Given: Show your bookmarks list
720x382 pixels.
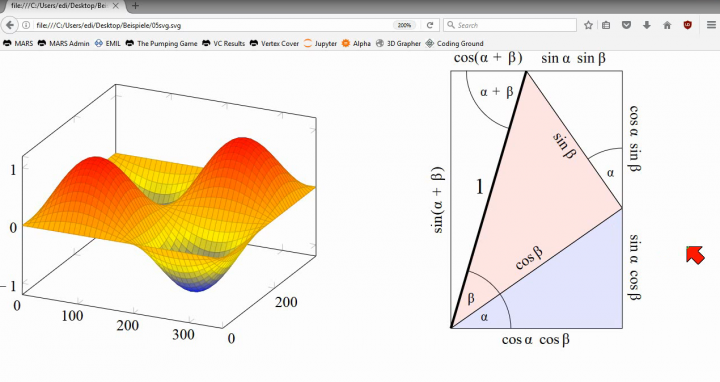Looking at the screenshot, I should tap(606, 25).
